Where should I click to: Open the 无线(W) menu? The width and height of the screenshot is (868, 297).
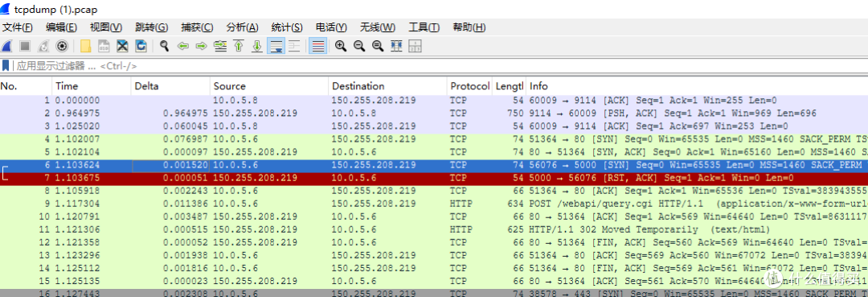(378, 27)
